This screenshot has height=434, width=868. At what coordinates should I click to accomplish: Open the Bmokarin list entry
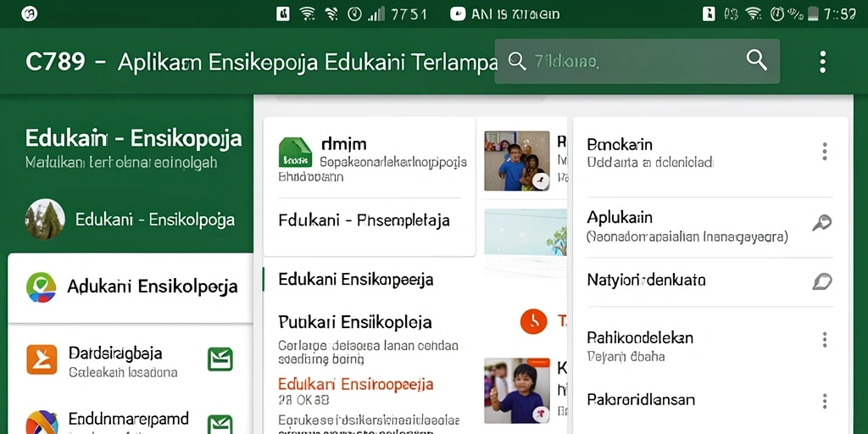[x=709, y=153]
